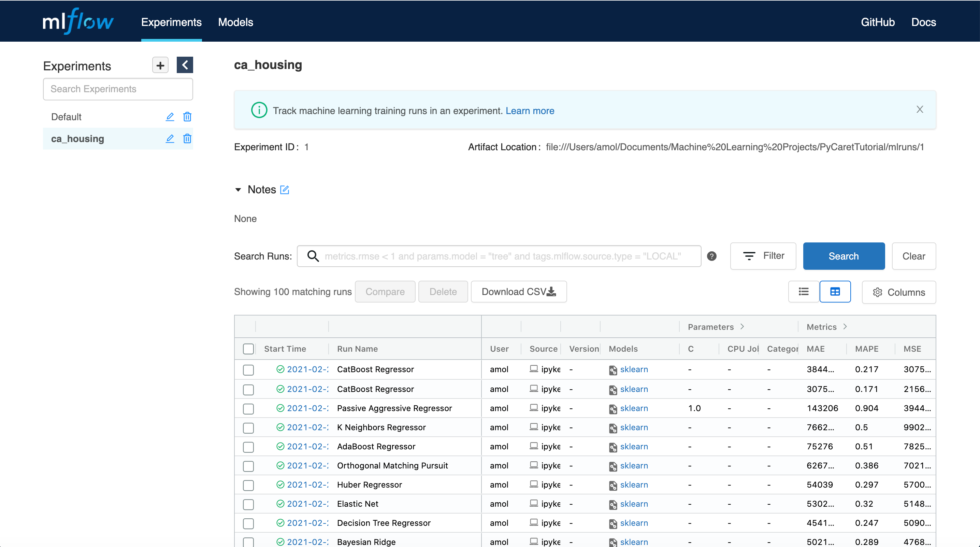Sort runs by Run Name column
The width and height of the screenshot is (980, 547).
click(358, 349)
